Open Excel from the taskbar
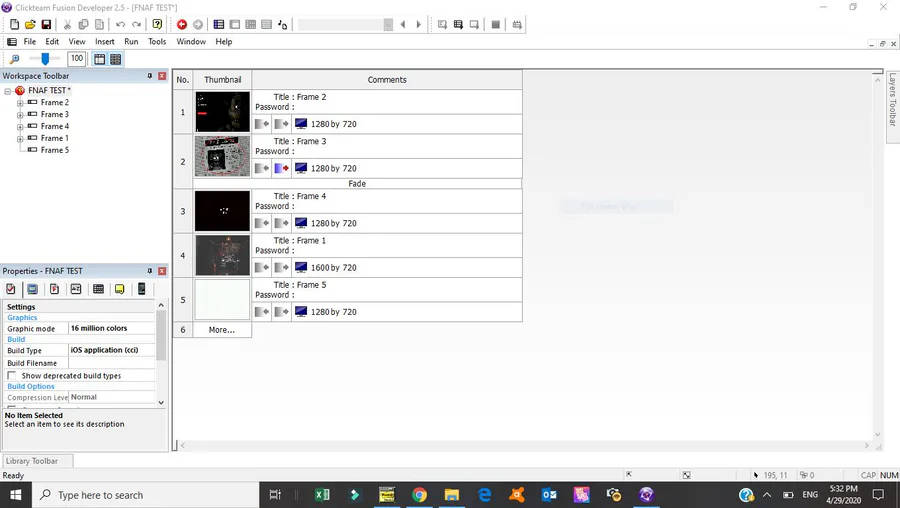Screen dimensions: 900x508 coord(323,495)
